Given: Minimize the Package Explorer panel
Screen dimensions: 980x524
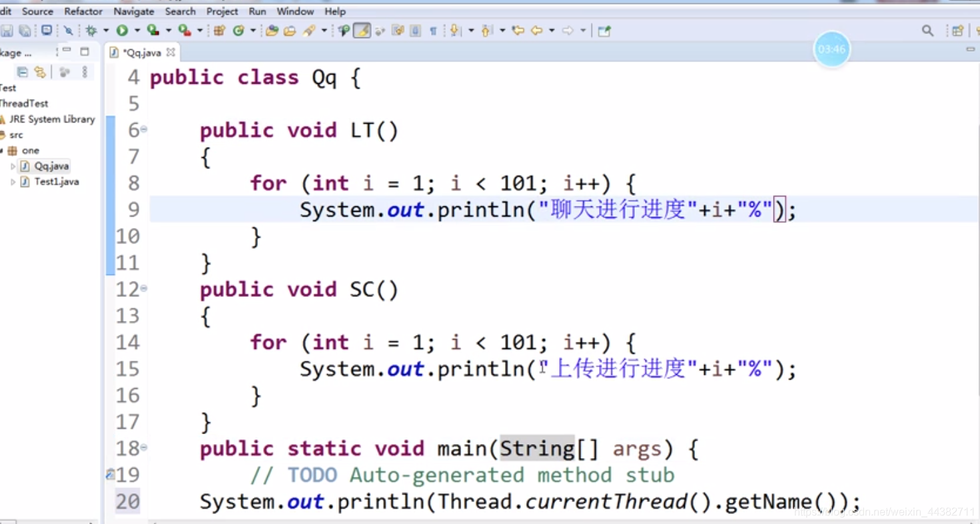Looking at the screenshot, I should tap(67, 51).
